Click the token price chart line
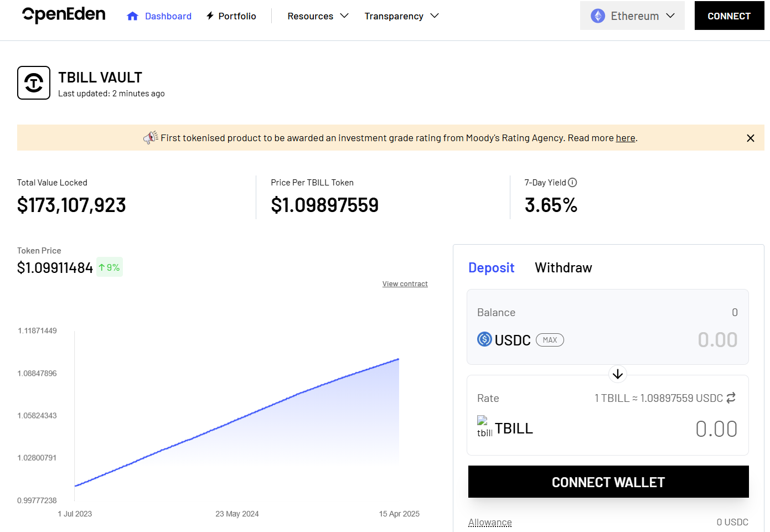770x532 pixels. (237, 422)
